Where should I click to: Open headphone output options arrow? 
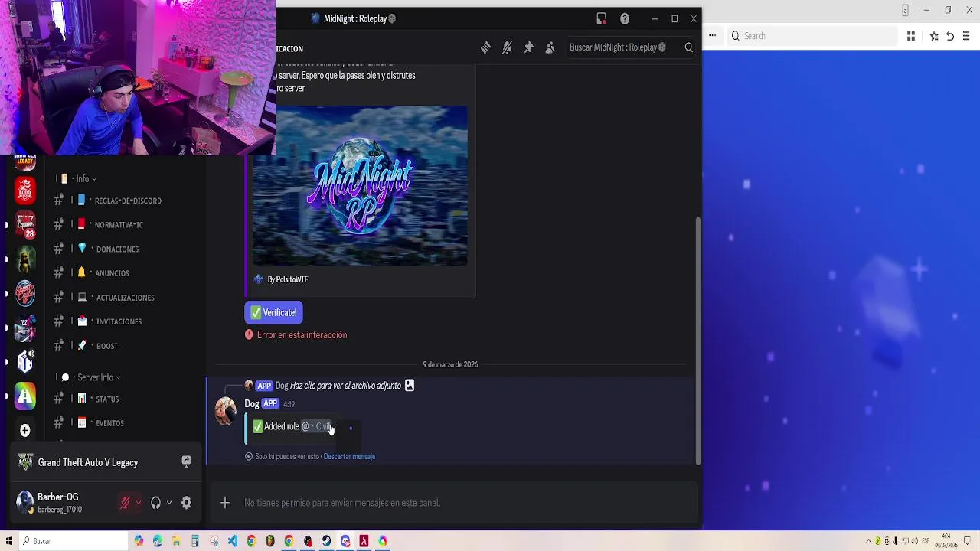point(169,503)
